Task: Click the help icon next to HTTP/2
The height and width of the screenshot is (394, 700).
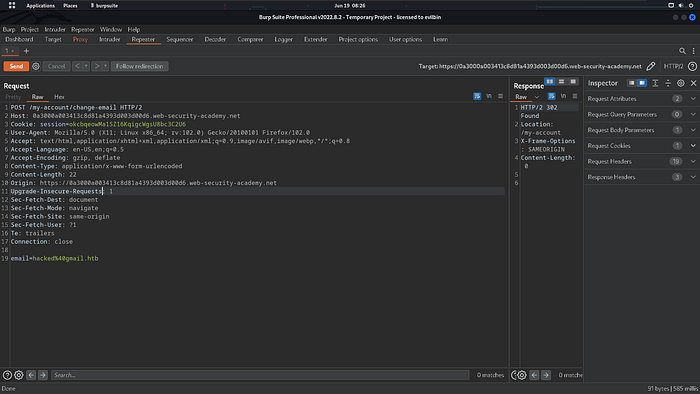Action: [692, 66]
